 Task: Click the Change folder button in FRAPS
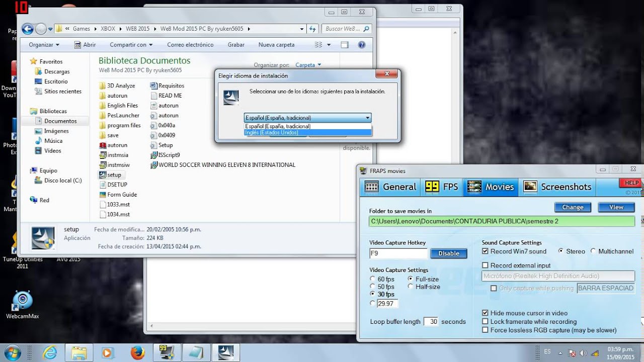tap(573, 207)
